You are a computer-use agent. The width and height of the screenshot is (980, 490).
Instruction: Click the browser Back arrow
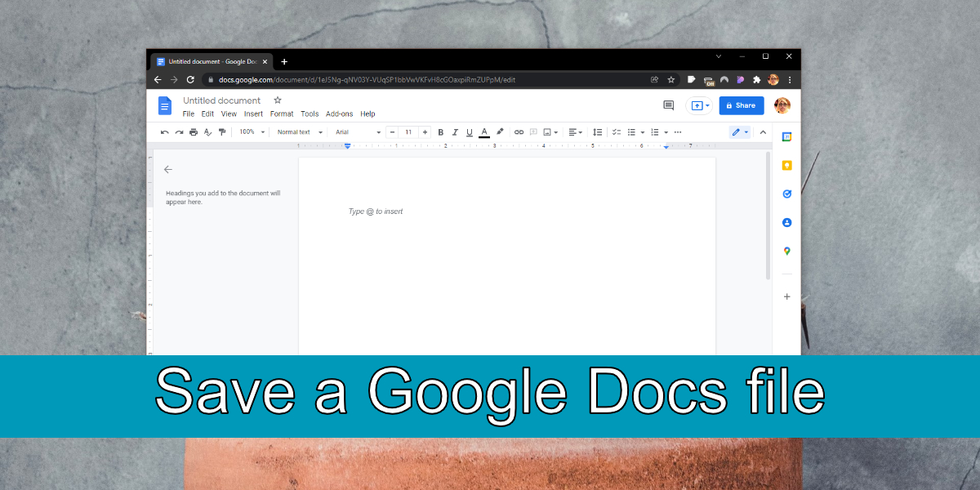[158, 80]
